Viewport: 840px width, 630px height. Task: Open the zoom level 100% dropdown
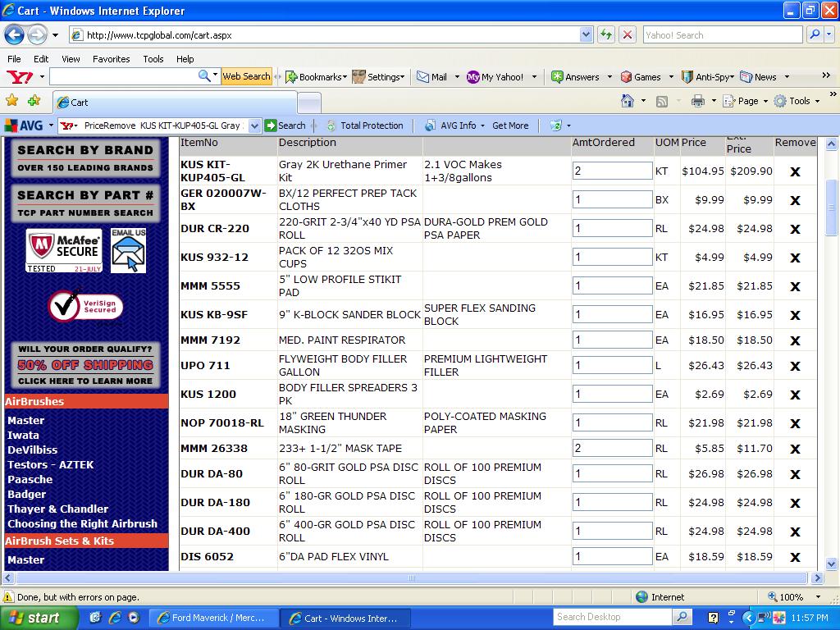point(818,597)
